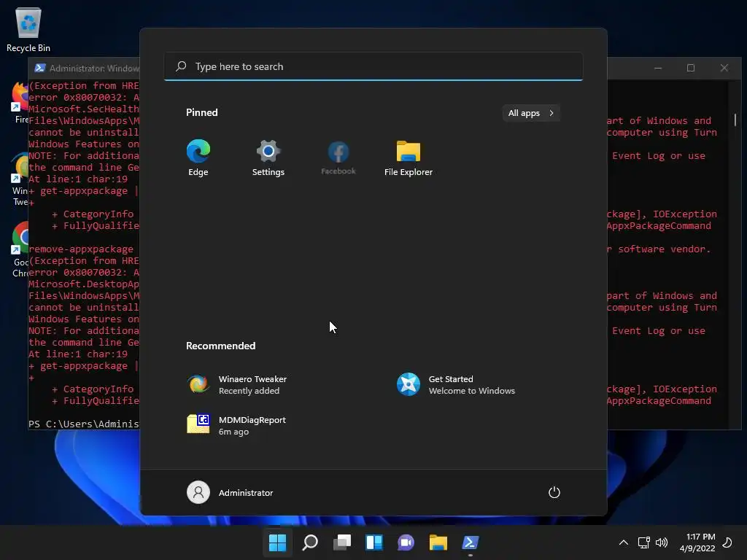The width and height of the screenshot is (747, 560).
Task: Close the PowerShell window
Action: tap(724, 68)
